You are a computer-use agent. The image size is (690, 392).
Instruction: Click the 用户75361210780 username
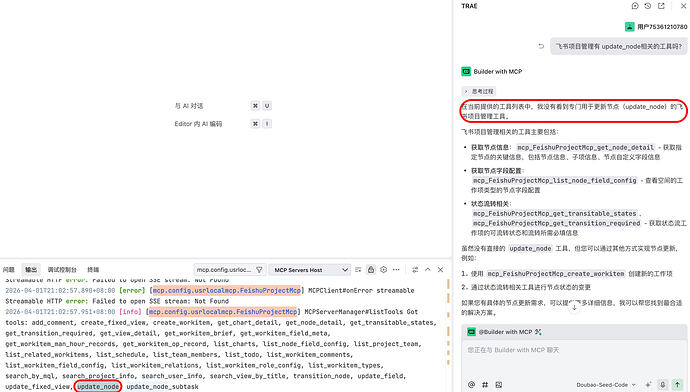coord(662,27)
